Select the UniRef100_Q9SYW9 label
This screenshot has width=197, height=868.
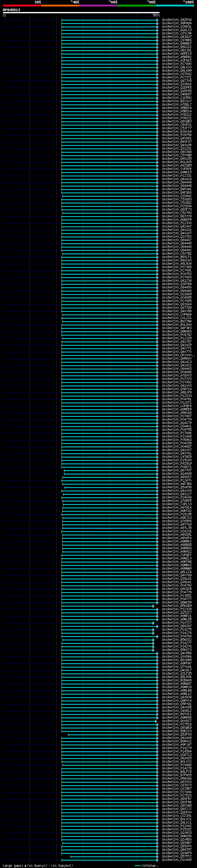[x=176, y=805]
